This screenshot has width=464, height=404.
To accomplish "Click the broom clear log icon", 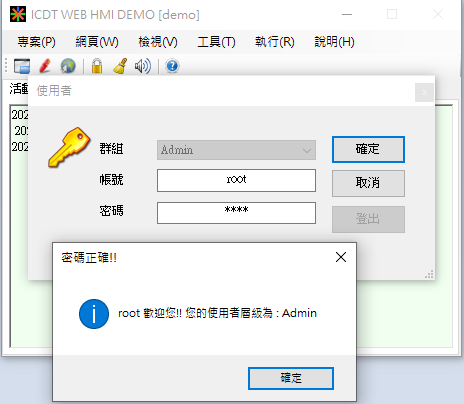I will pos(120,66).
